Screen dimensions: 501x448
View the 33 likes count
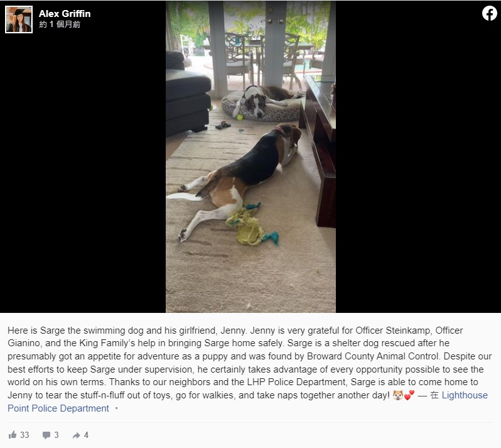24,435
